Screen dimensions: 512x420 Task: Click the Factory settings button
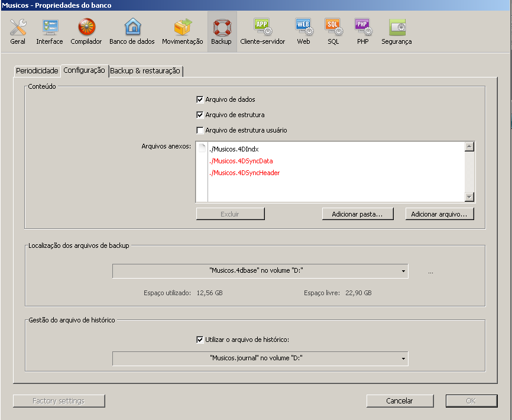coord(59,400)
